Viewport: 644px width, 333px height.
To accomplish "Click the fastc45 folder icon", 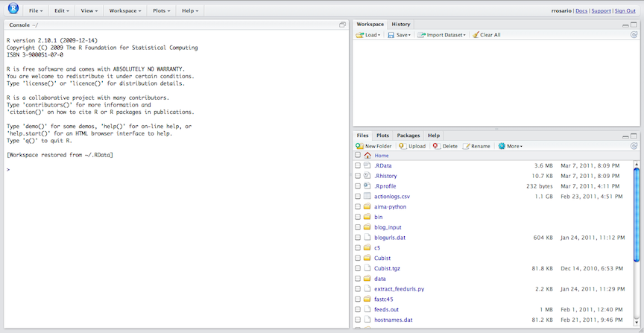I will (367, 299).
